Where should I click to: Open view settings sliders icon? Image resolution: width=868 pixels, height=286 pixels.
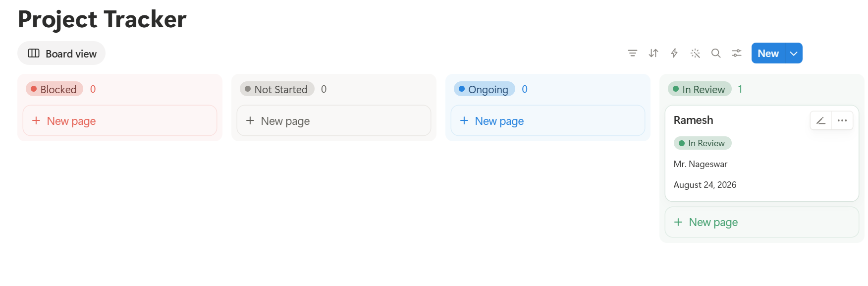[x=737, y=53]
